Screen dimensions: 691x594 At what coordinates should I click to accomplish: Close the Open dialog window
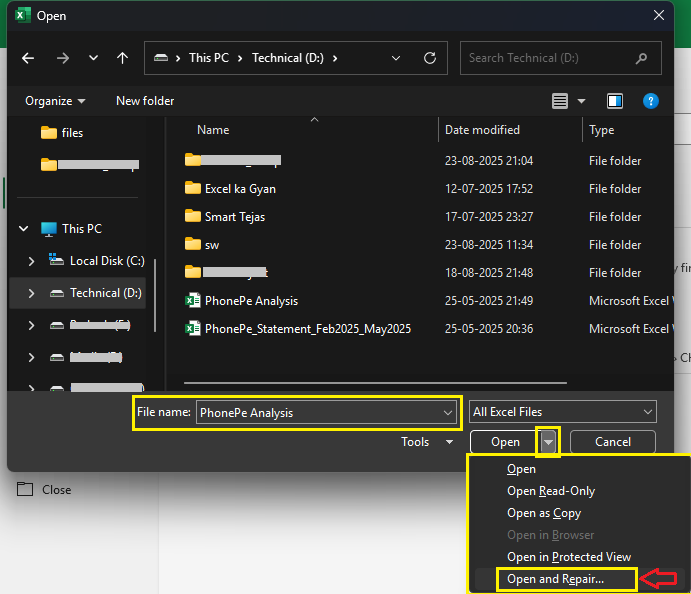pyautogui.click(x=658, y=15)
